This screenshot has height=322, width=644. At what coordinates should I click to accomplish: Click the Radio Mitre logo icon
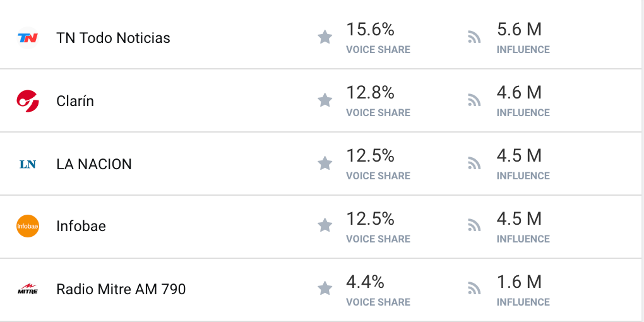coord(28,289)
